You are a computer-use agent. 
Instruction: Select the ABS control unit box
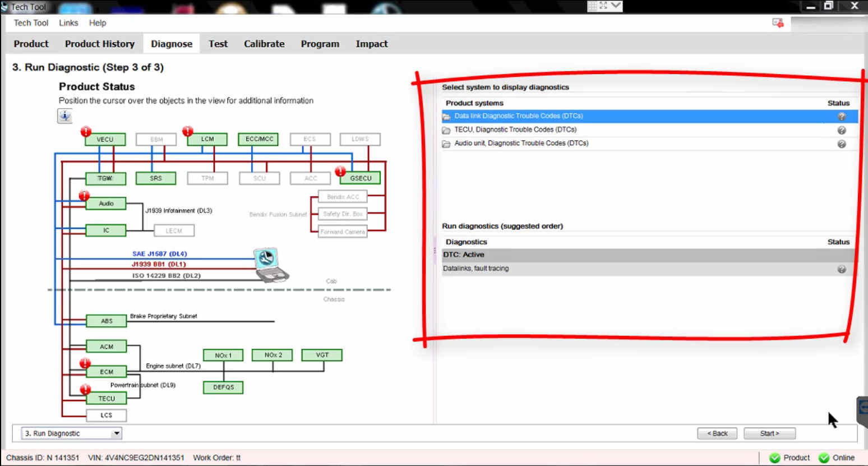107,321
